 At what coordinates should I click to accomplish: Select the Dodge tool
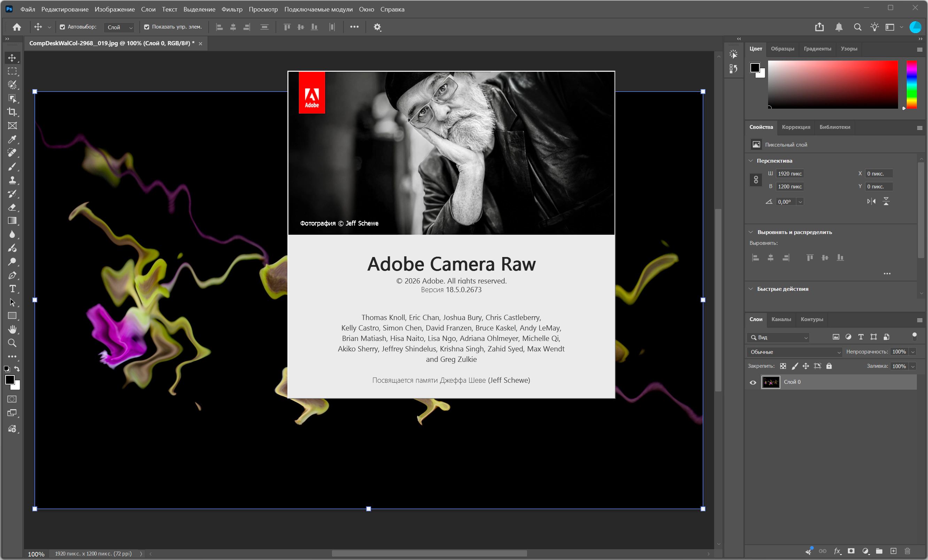(x=12, y=261)
